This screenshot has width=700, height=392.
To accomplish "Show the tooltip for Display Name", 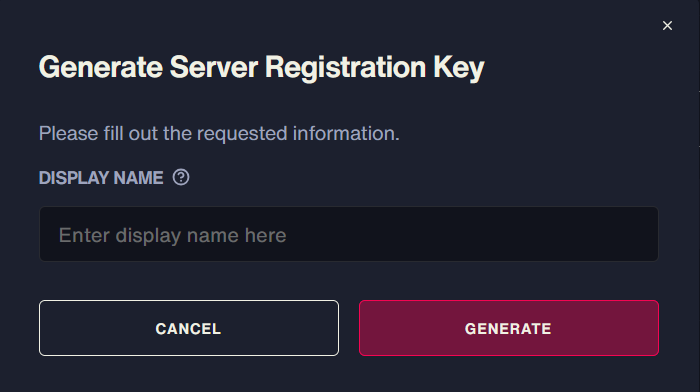I will click(x=181, y=177).
